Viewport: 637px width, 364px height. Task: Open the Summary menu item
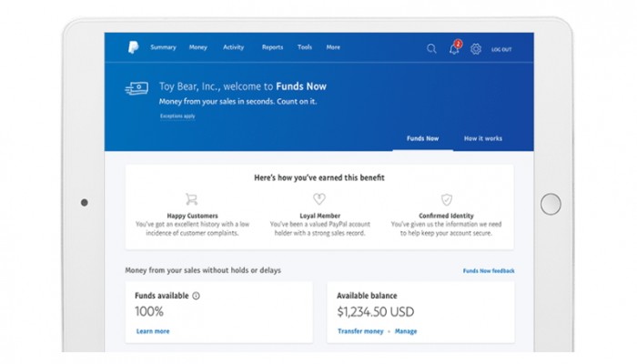[163, 47]
